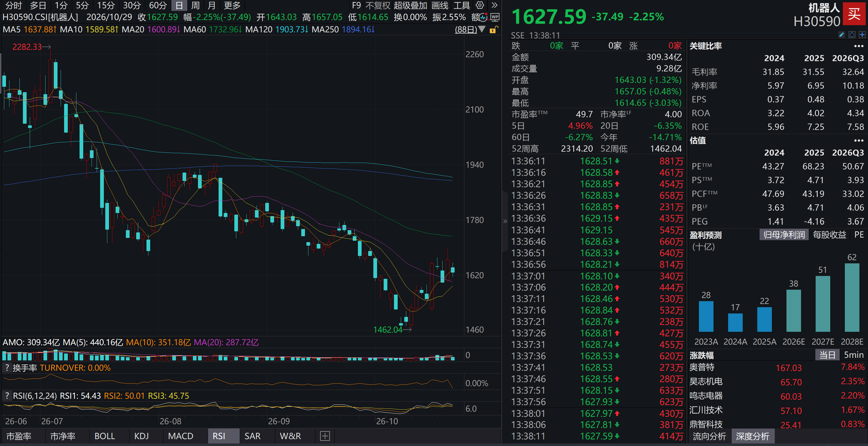868x446 pixels.
Task: Expand more toolbar options double-chevron
Action: click(494, 5)
